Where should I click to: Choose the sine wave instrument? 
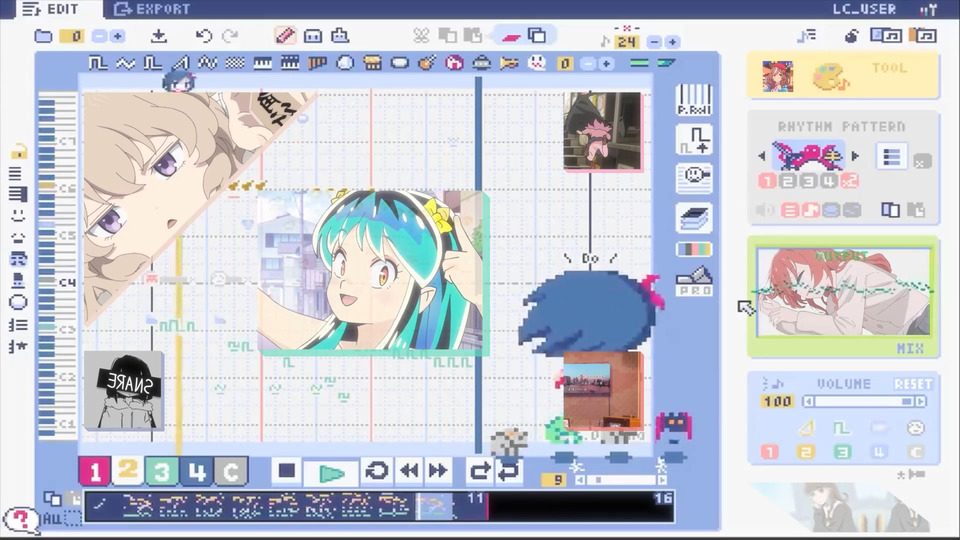126,62
